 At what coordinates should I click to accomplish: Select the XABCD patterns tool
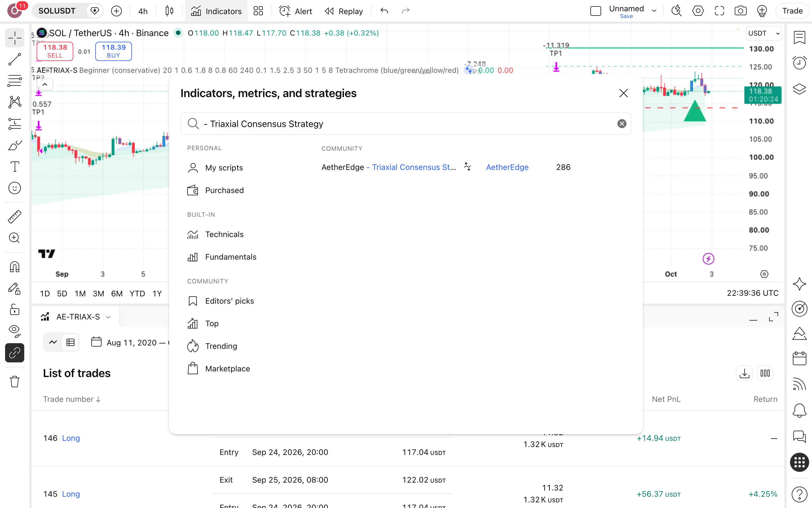click(14, 102)
